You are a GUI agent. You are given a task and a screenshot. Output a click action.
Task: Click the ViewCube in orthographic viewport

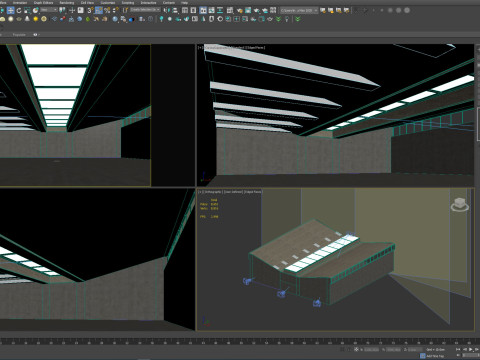460,204
